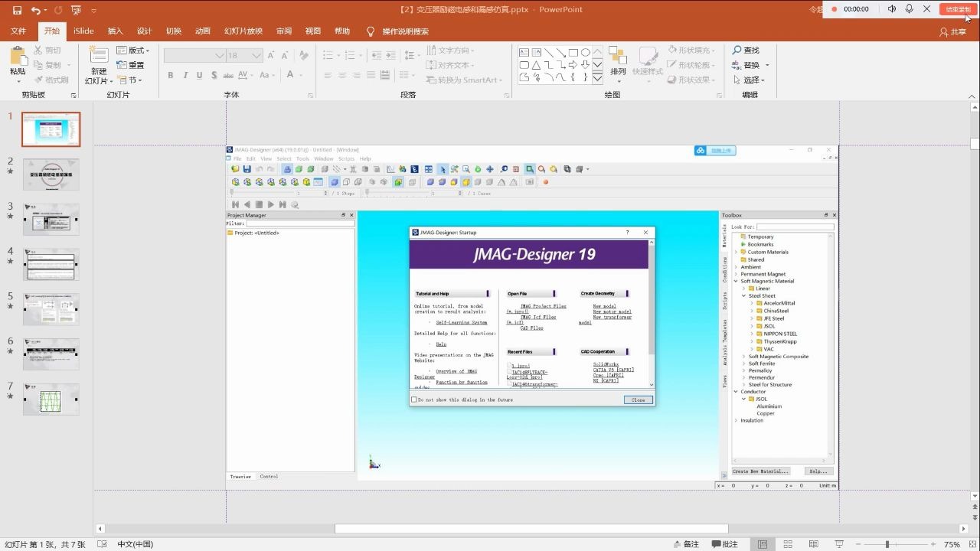Switch to Normal view in status bar
This screenshot has height=551, width=980.
pos(763,544)
